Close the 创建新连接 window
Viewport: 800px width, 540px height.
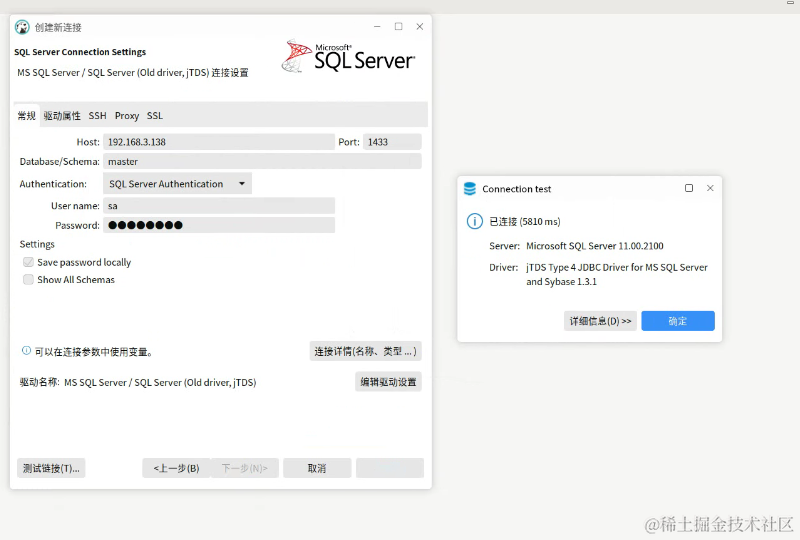point(420,27)
